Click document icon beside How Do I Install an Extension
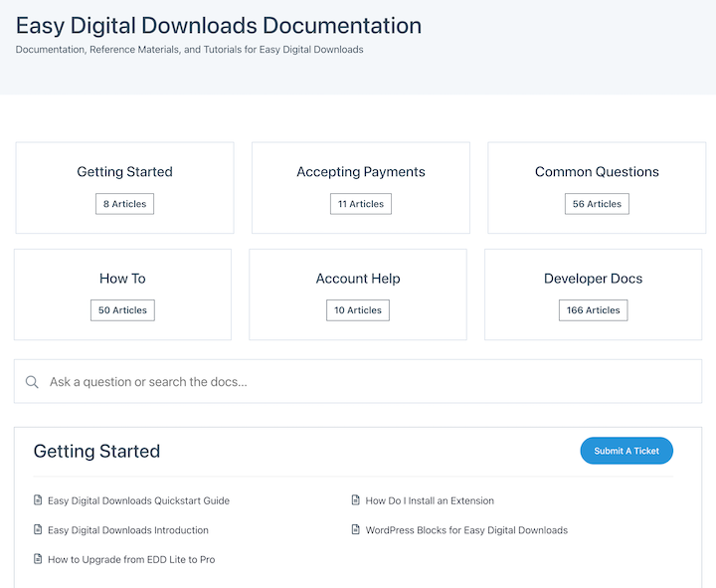The image size is (716, 588). 355,499
